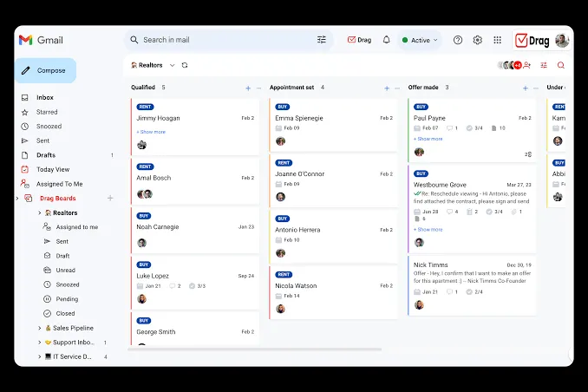Click the Today View calendar icon
The width and height of the screenshot is (588, 392).
25,170
